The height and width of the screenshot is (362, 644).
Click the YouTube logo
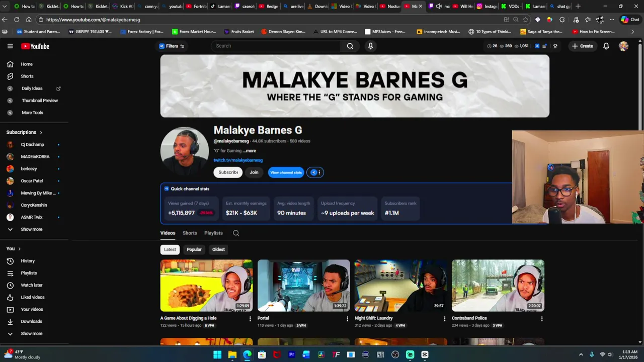tap(35, 46)
